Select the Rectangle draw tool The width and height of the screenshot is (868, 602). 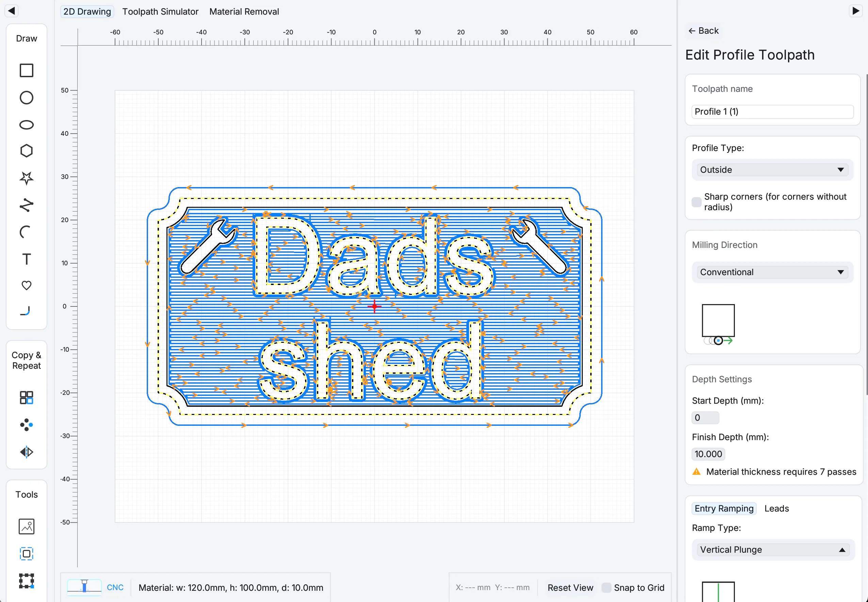pyautogui.click(x=27, y=70)
